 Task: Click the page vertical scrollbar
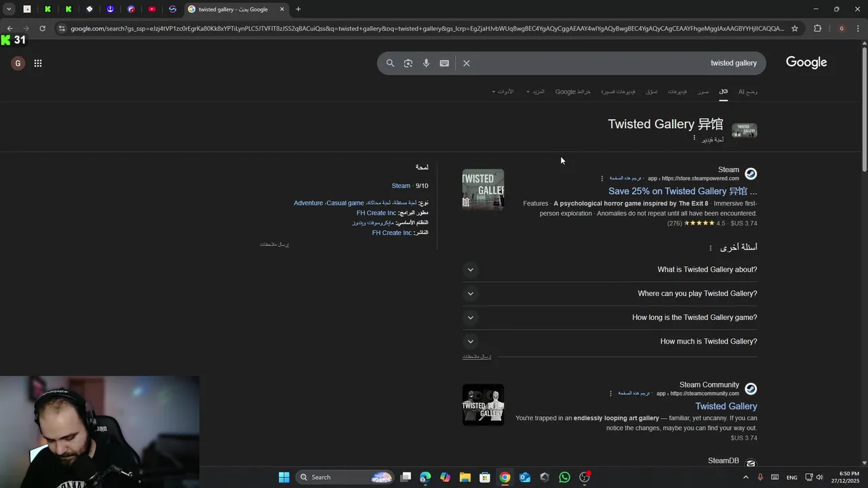pos(864,108)
